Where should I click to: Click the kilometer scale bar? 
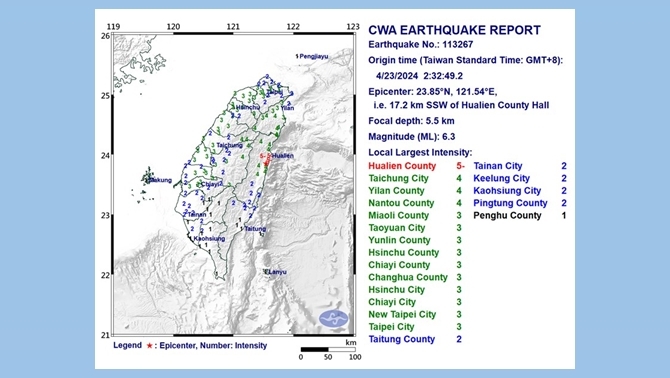(328, 349)
